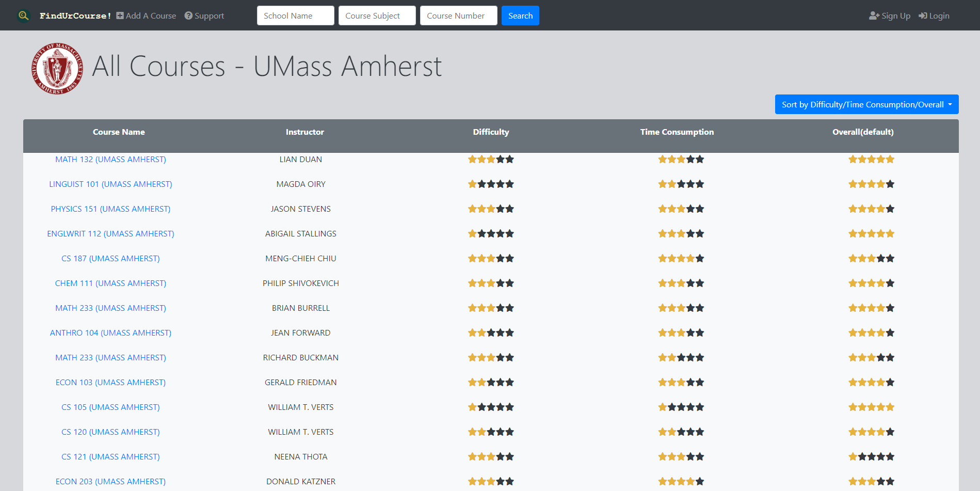Image resolution: width=980 pixels, height=491 pixels.
Task: Click the Instructor column header
Action: [305, 132]
